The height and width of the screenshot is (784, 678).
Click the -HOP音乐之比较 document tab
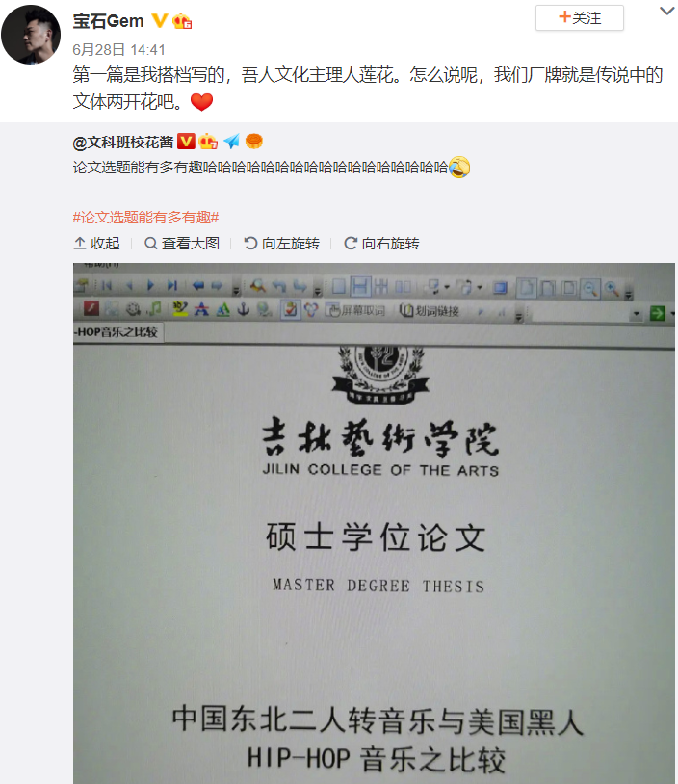point(118,332)
